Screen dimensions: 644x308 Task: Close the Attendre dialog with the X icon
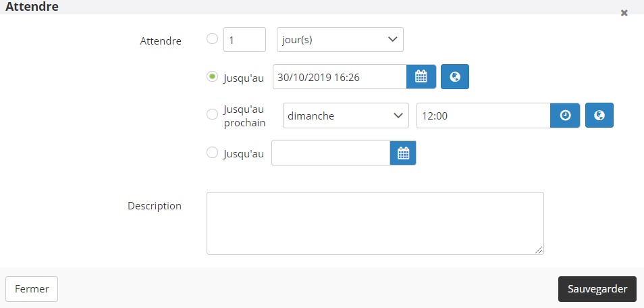coord(624,13)
